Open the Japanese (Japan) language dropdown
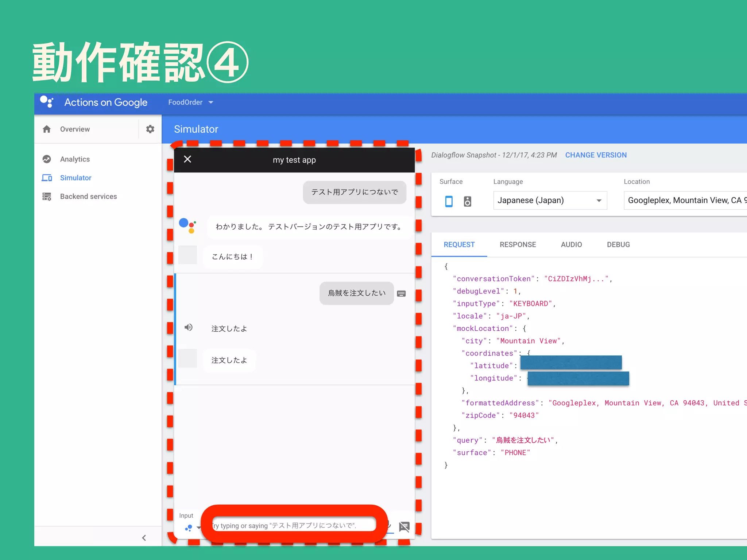Viewport: 747px width, 560px height. click(550, 201)
